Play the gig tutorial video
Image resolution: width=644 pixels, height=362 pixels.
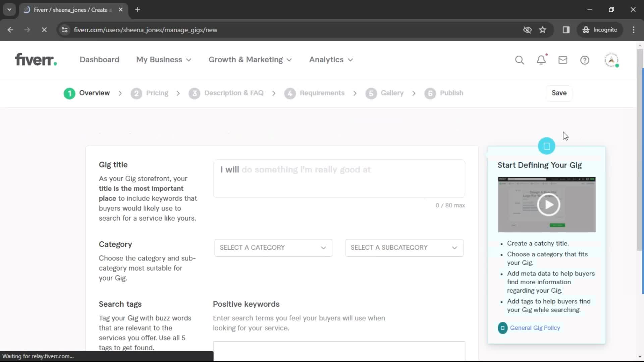(x=548, y=204)
